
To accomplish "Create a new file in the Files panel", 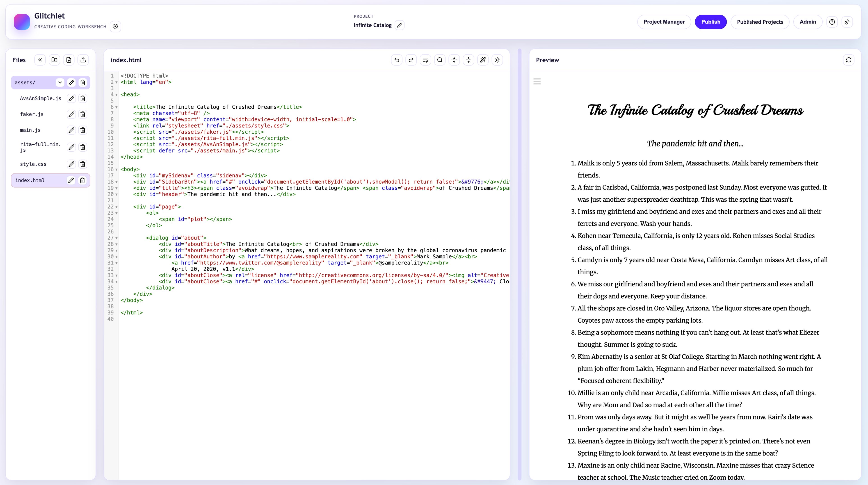I will (69, 60).
